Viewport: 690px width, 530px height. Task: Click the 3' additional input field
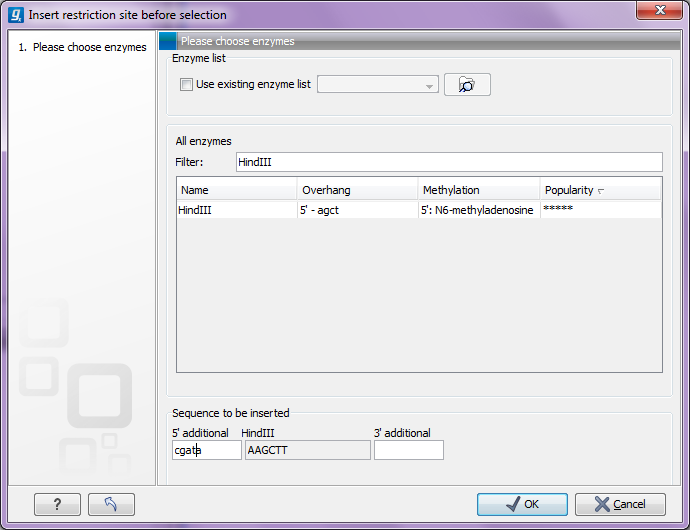409,450
